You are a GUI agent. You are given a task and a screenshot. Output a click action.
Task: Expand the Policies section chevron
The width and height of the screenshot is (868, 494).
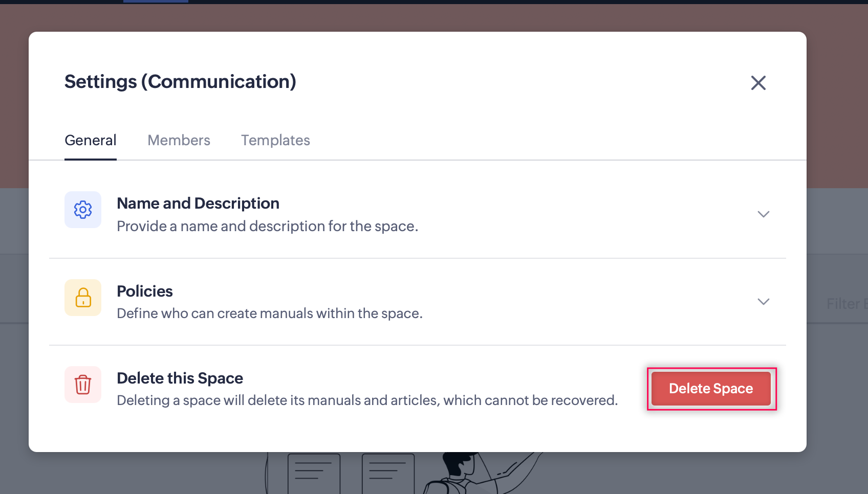pyautogui.click(x=763, y=302)
